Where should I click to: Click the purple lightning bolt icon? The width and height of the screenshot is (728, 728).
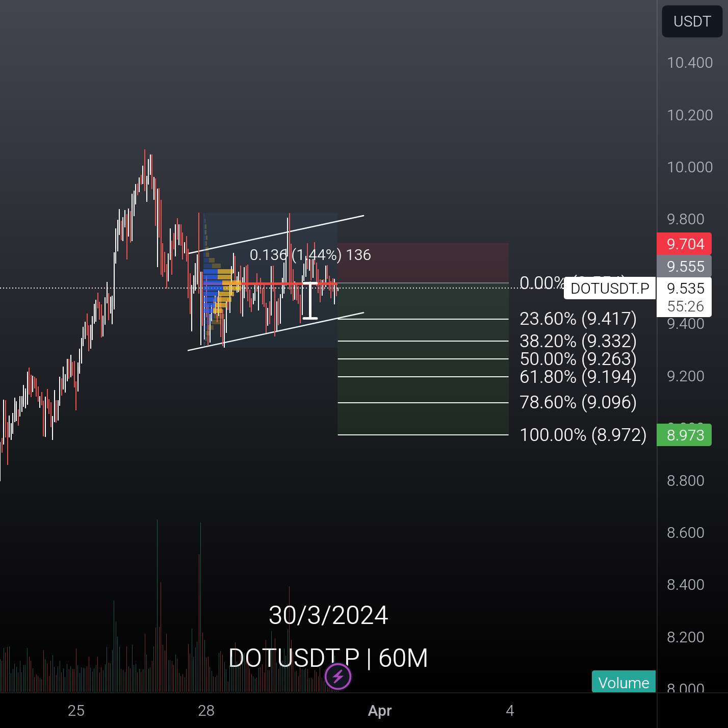tap(338, 677)
